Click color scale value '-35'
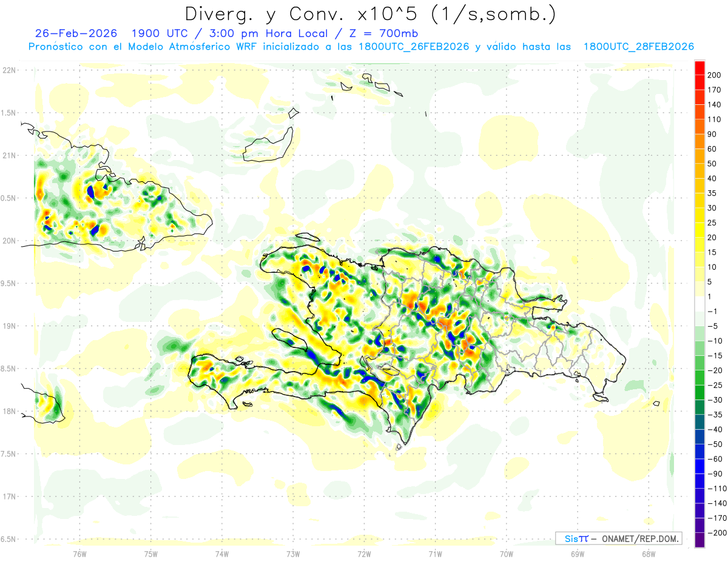The height and width of the screenshot is (562, 728). [x=716, y=415]
